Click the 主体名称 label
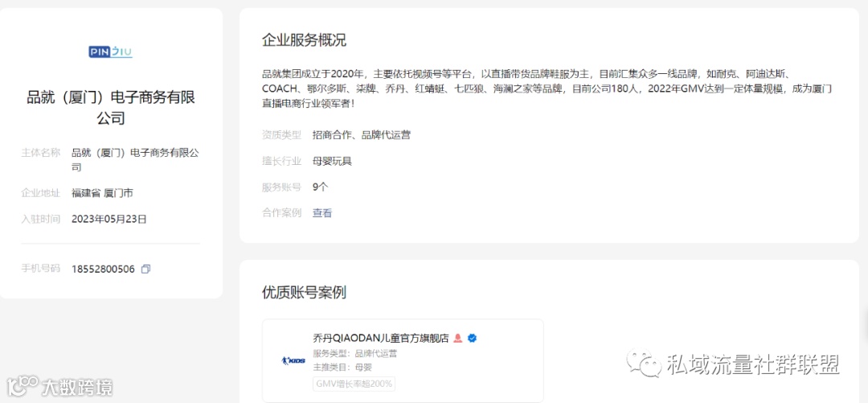This screenshot has height=403, width=868. 40,153
